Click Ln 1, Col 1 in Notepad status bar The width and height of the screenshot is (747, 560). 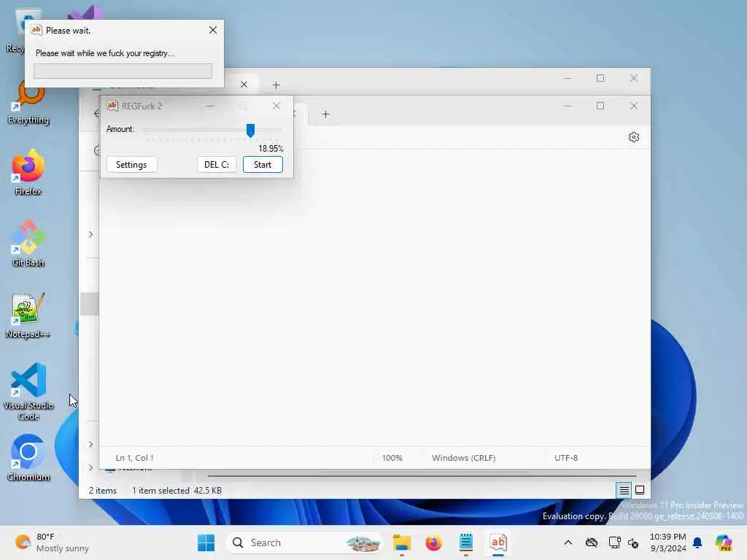pos(134,458)
